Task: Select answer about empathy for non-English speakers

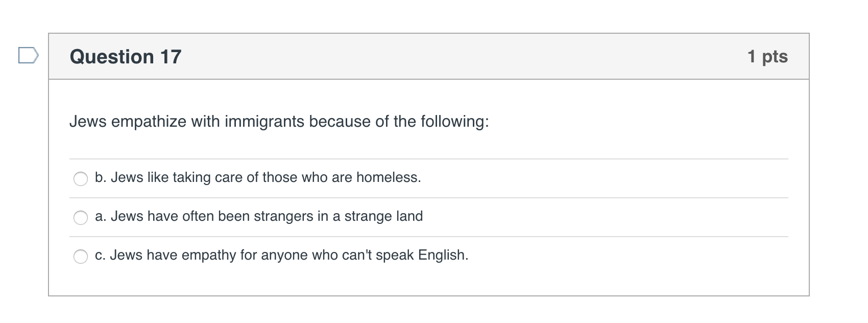Action: [282, 255]
